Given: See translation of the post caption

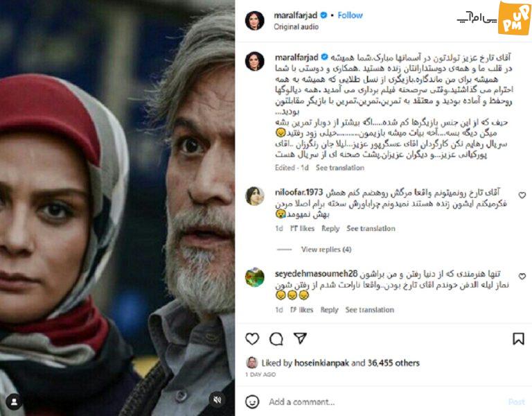Looking at the screenshot, I should coord(339,168).
